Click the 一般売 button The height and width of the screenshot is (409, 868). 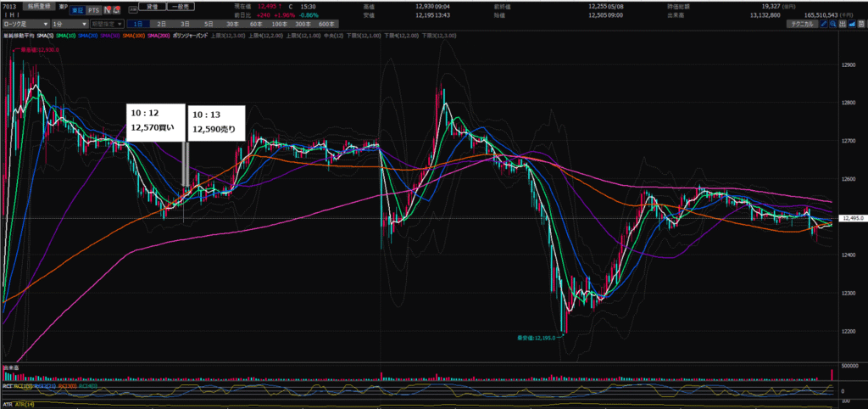181,7
